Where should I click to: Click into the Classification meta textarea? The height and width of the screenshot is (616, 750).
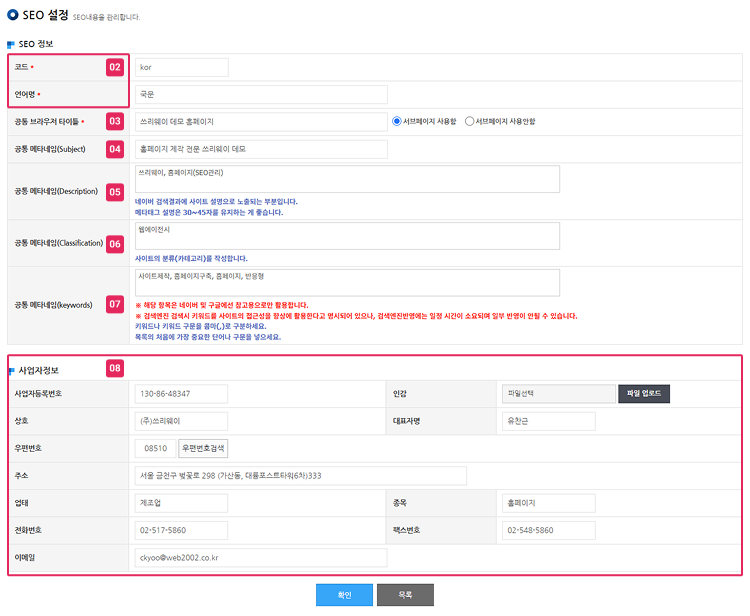click(347, 236)
